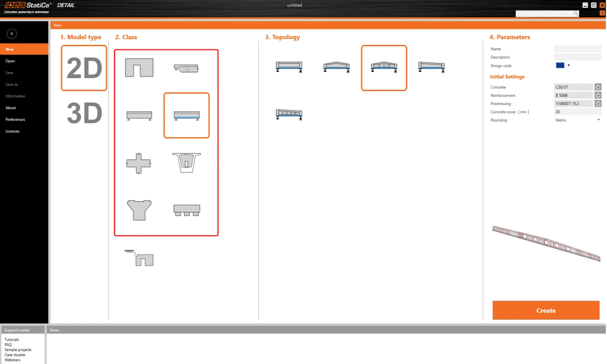This screenshot has width=607, height=364.
Task: Reset the Concrete C30/37 material
Action: (x=598, y=87)
